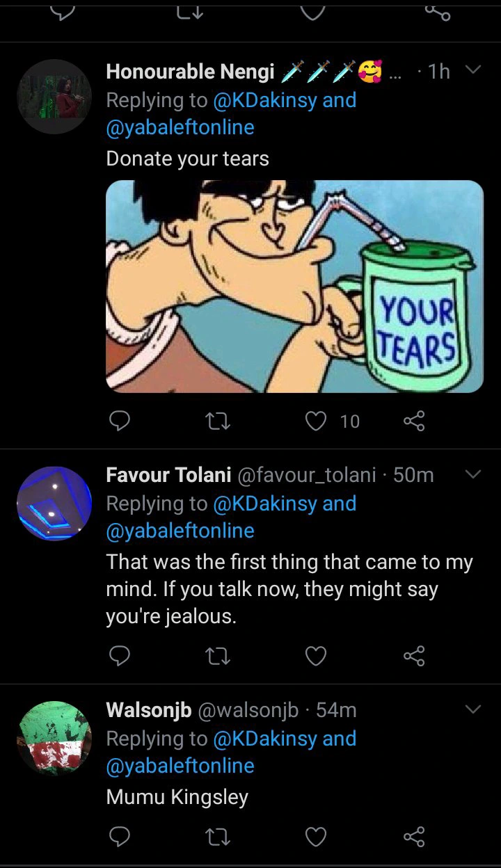Image resolution: width=501 pixels, height=868 pixels.
Task: Like Favour Tolani's tweet
Action: click(317, 656)
